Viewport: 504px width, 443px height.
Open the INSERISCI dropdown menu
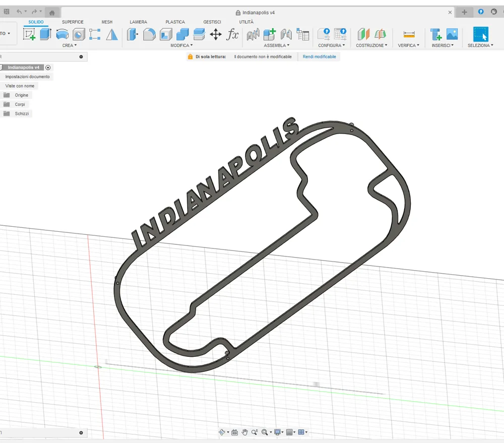(443, 45)
